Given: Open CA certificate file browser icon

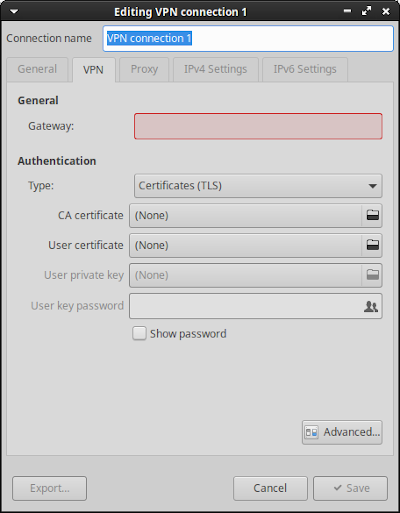Looking at the screenshot, I should tap(372, 215).
